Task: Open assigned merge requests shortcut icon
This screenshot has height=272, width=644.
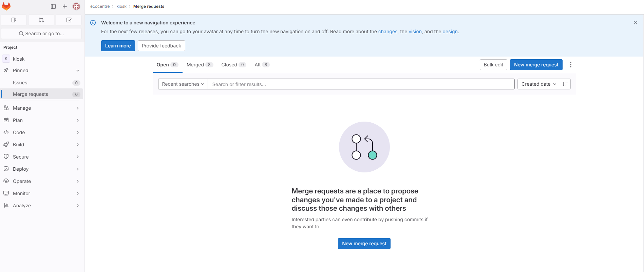Action: click(x=41, y=20)
